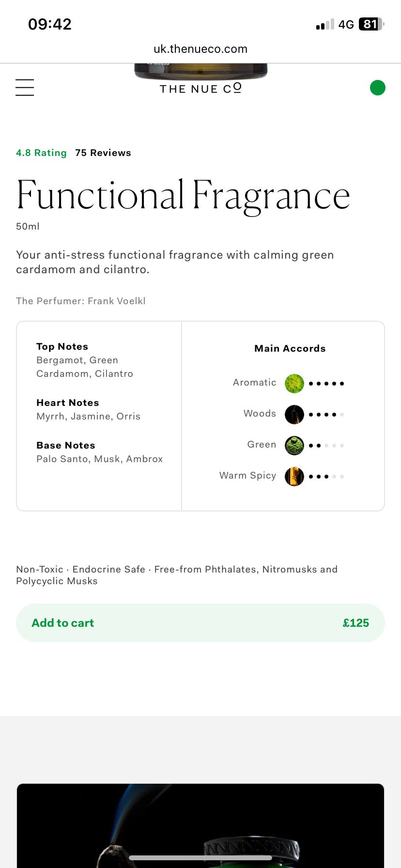Click the Woods accord icon

(x=294, y=415)
